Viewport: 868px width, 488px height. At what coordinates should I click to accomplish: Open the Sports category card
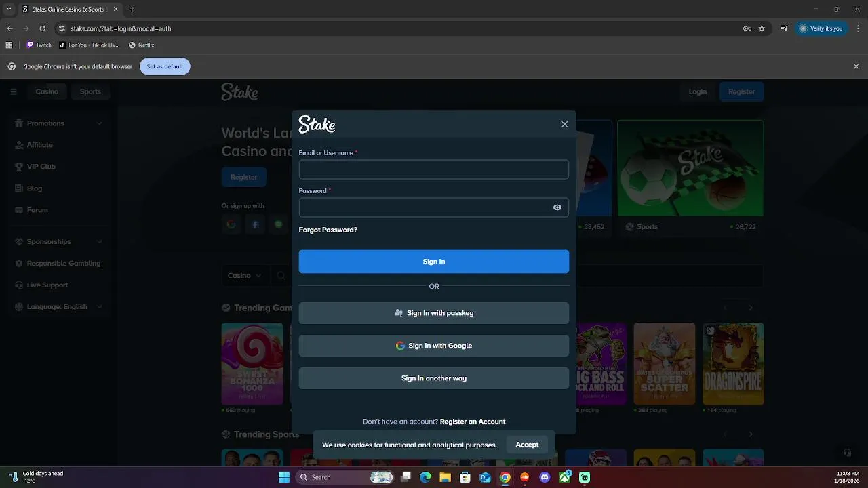pos(690,178)
